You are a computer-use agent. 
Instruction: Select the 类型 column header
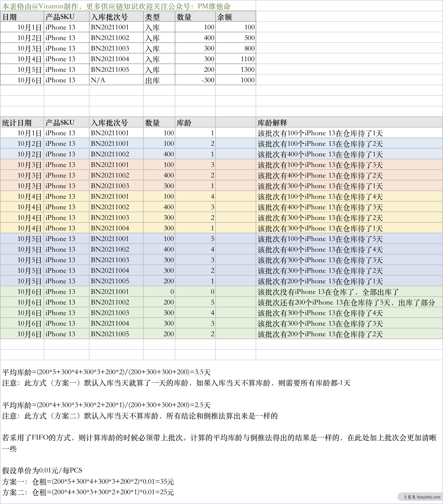pos(159,17)
